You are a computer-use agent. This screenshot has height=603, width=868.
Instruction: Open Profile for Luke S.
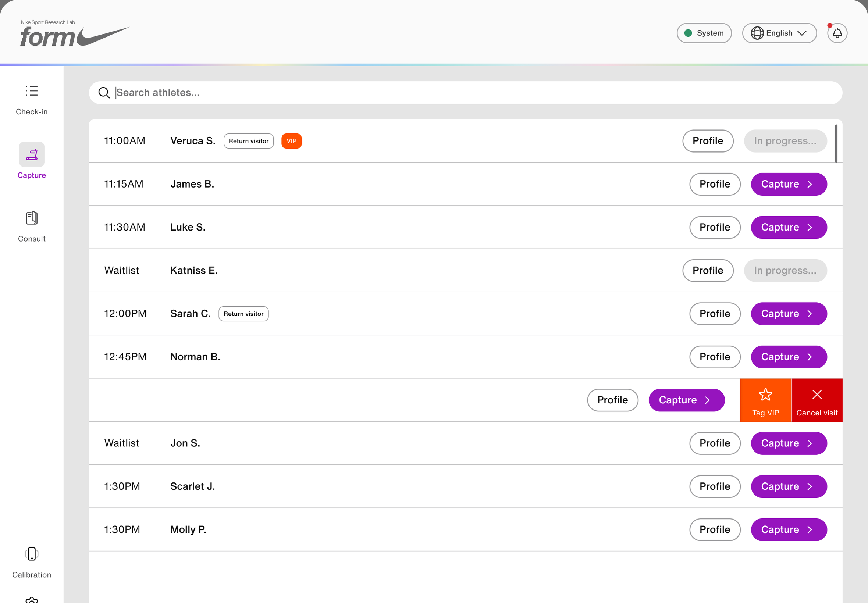tap(715, 227)
